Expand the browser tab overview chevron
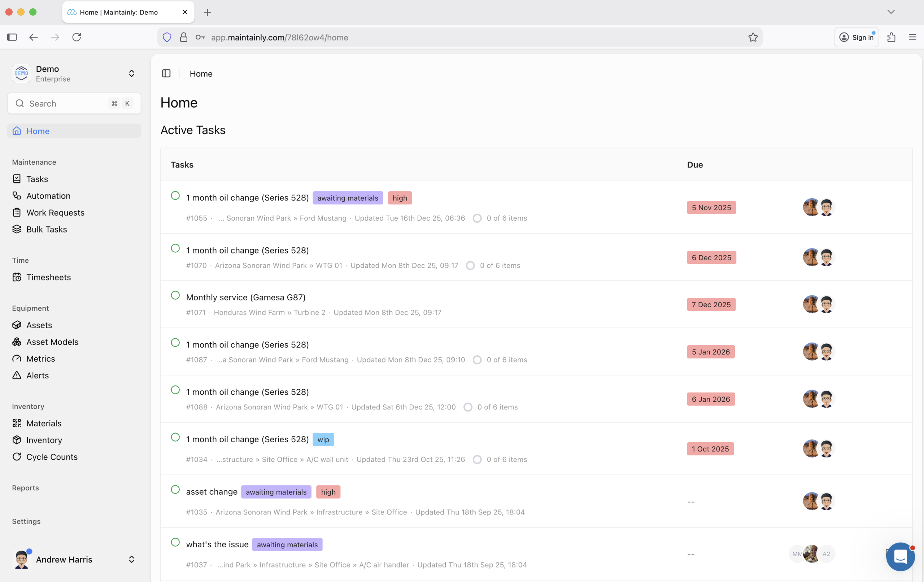The height and width of the screenshot is (582, 924). [x=891, y=12]
